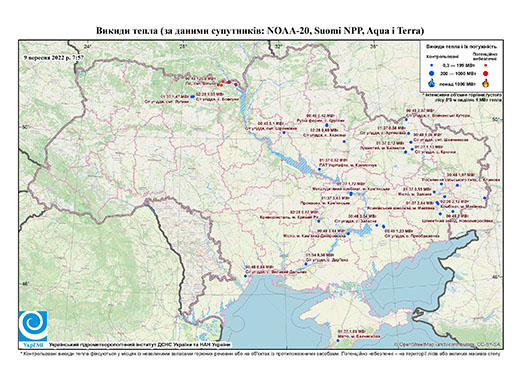The image size is (520, 368).
Task: Select the easternmost red hotspot near the Dnipro
Action: 236,84
